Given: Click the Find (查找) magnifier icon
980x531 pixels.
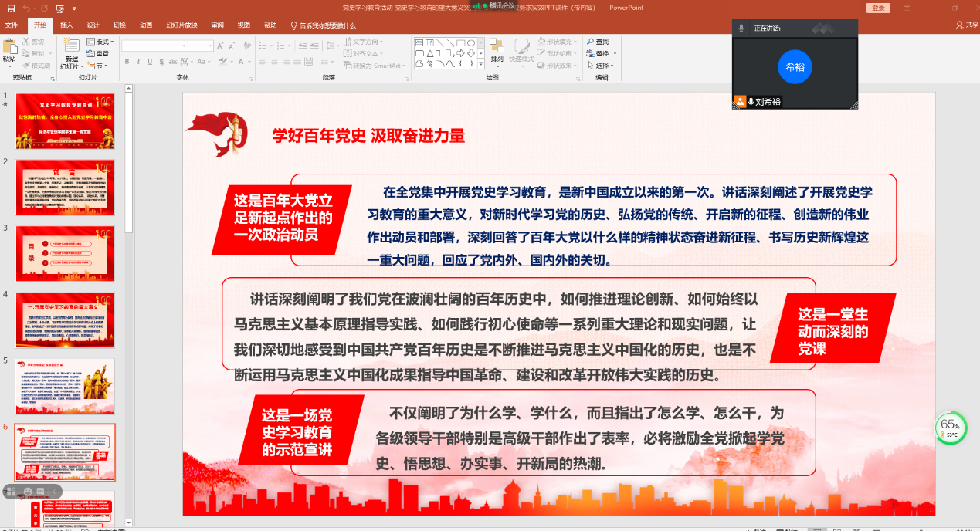Looking at the screenshot, I should click(592, 42).
